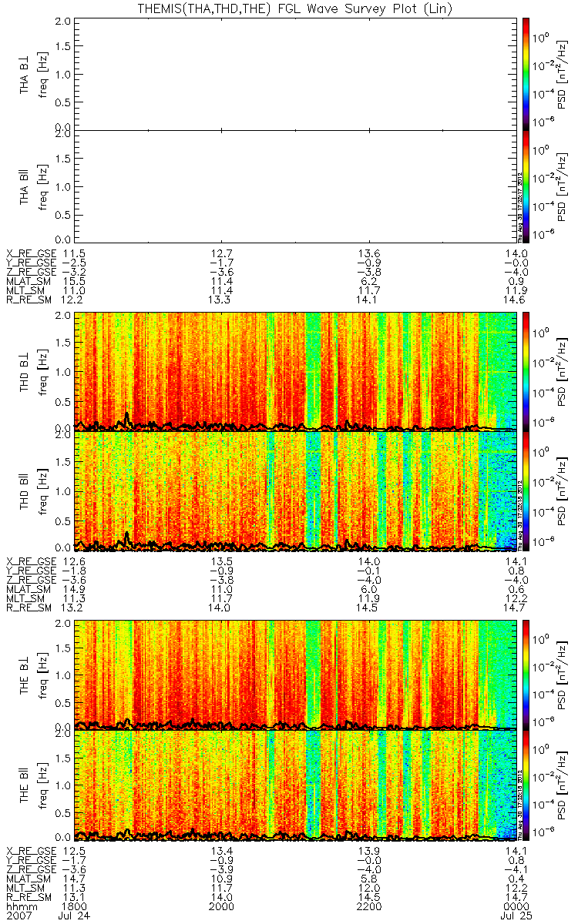This screenshot has width=578, height=924.
Task: Click the PSD color bar beside THA B∥
Action: [526, 186]
